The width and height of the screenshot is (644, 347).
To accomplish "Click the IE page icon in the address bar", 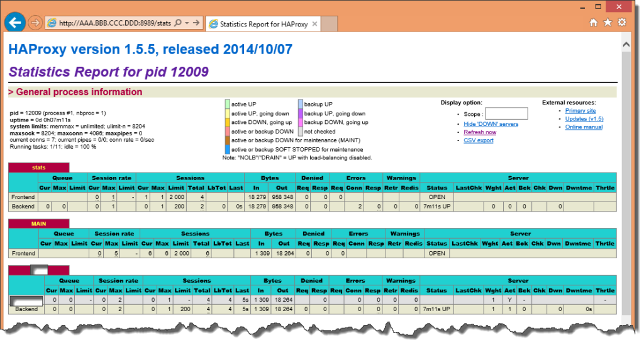I will click(52, 23).
